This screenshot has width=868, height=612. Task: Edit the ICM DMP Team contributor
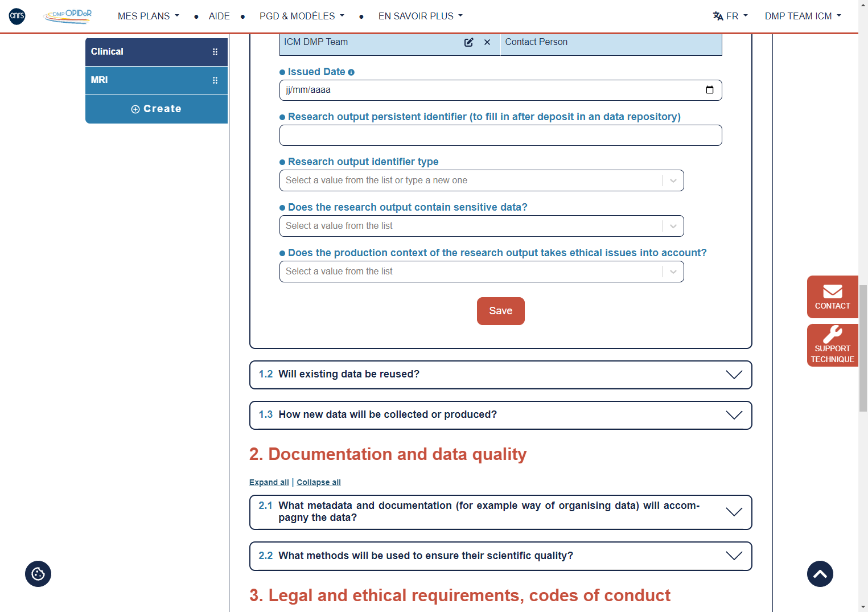click(x=468, y=42)
